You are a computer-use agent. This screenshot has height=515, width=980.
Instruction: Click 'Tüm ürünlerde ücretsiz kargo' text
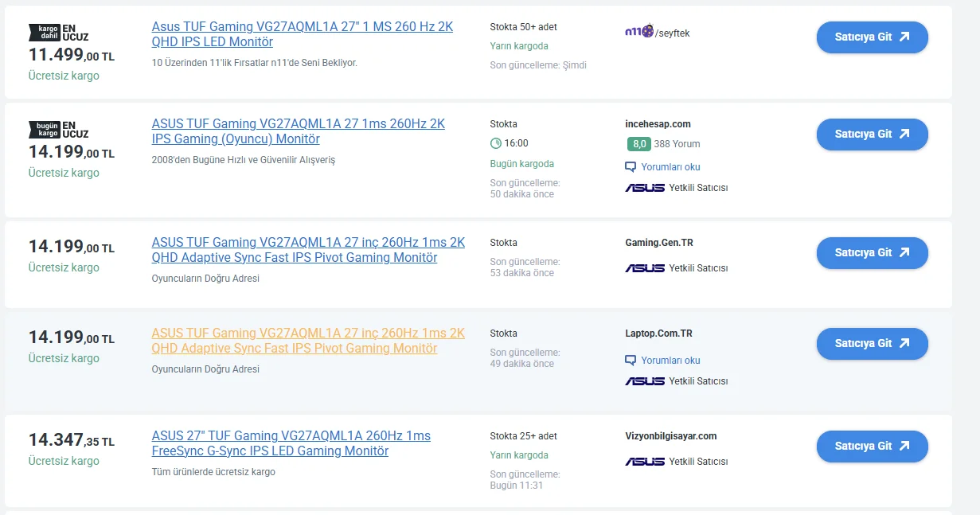[x=213, y=472]
